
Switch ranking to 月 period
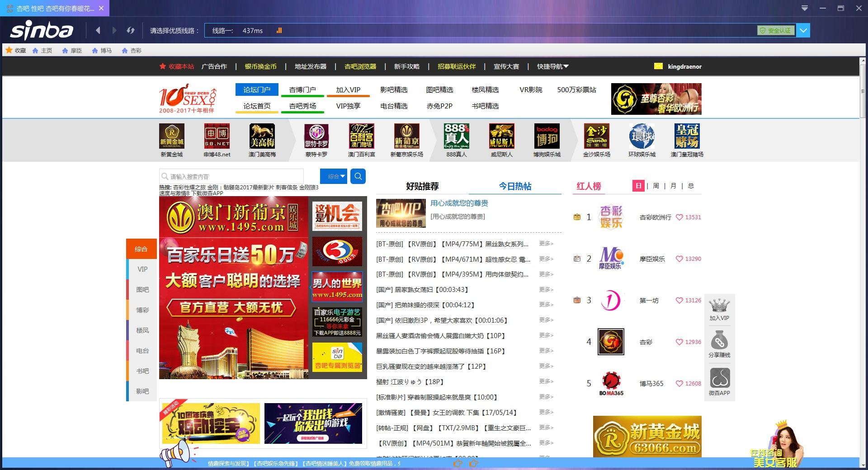[673, 186]
